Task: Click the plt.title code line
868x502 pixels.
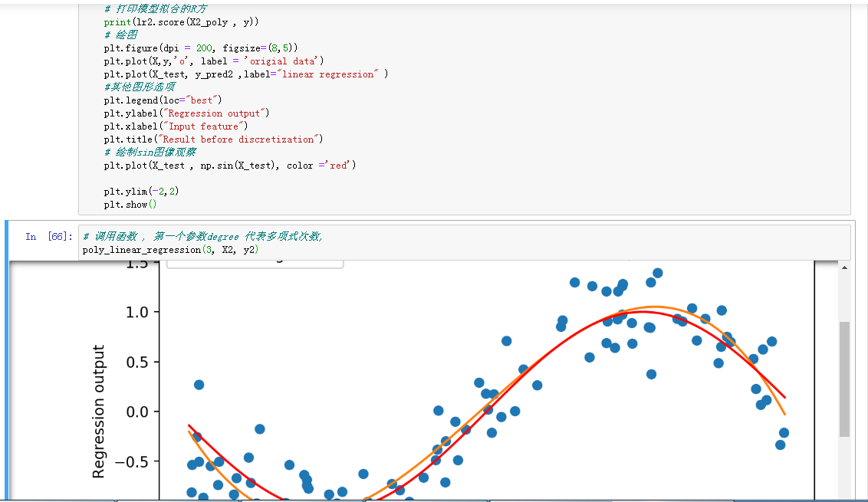Action: [x=214, y=139]
